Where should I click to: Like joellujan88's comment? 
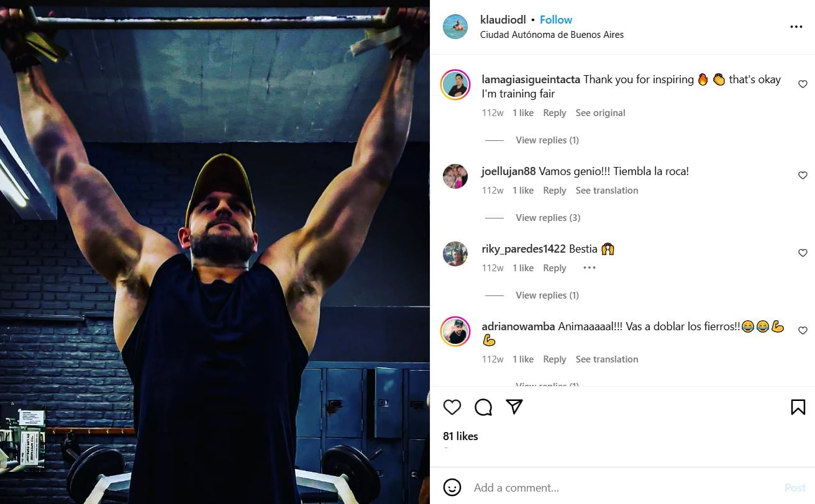[x=803, y=176]
